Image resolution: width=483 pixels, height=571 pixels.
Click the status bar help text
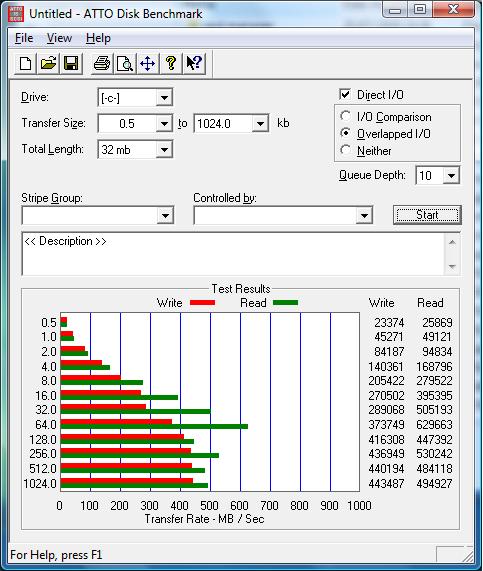click(x=56, y=555)
